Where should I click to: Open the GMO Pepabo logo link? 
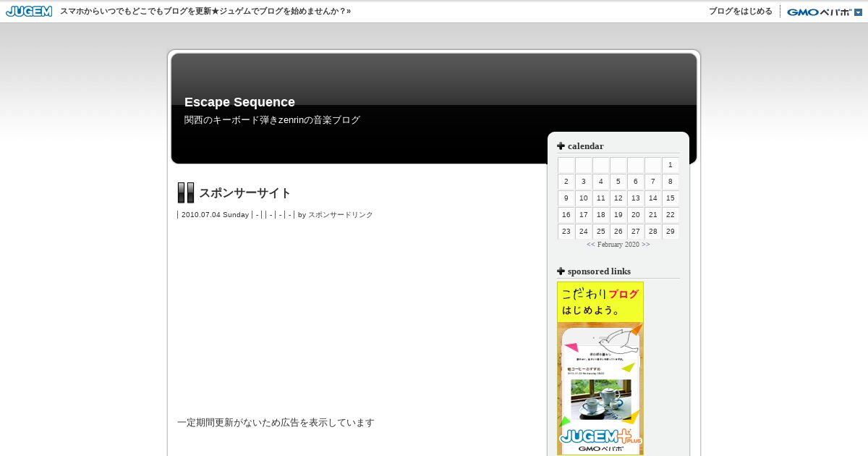point(819,12)
